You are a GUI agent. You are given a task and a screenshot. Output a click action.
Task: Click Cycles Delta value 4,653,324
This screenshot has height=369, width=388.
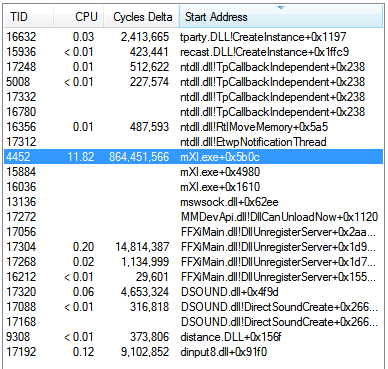tap(145, 292)
